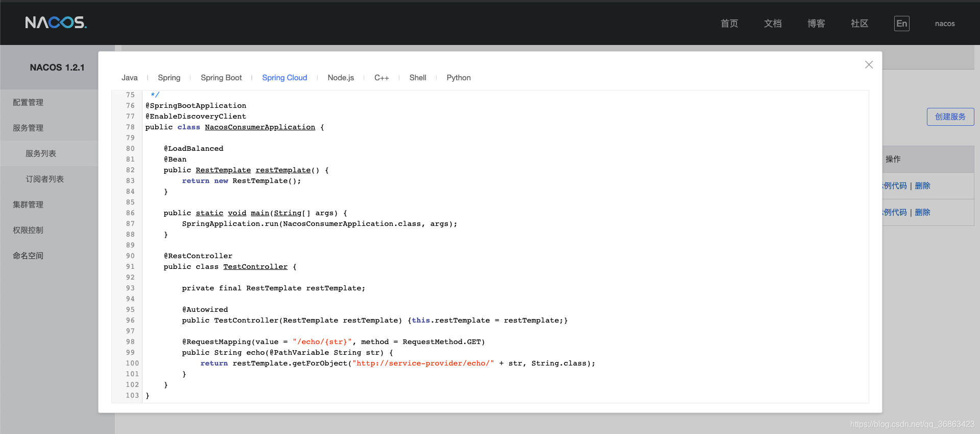Viewport: 980px width, 434px height.
Task: Open the 社区 navigation link
Action: coord(859,24)
